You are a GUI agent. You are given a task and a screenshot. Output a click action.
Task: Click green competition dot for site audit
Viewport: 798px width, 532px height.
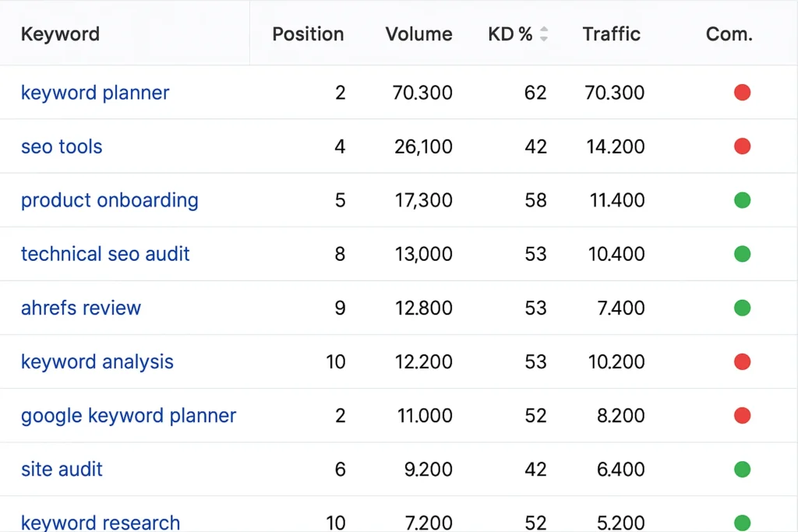point(742,469)
